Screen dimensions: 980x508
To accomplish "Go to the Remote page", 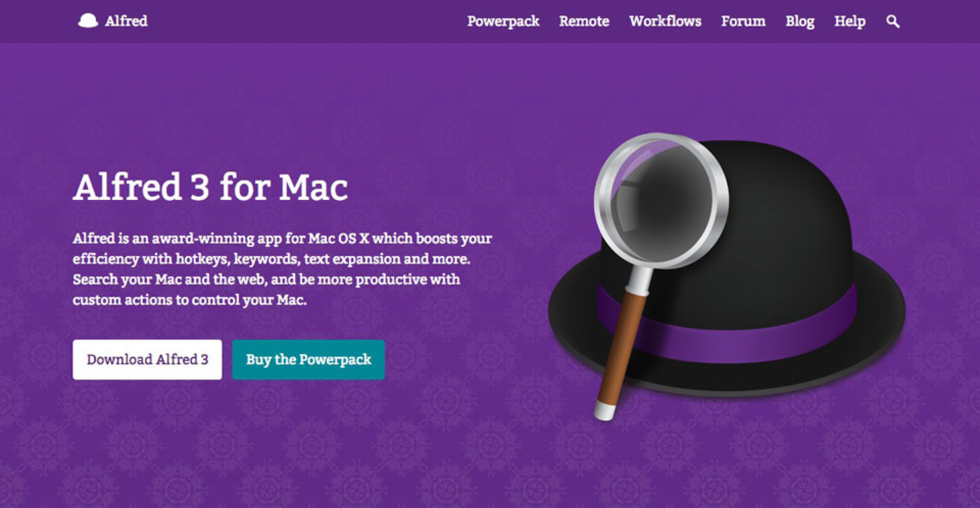I will pyautogui.click(x=584, y=21).
